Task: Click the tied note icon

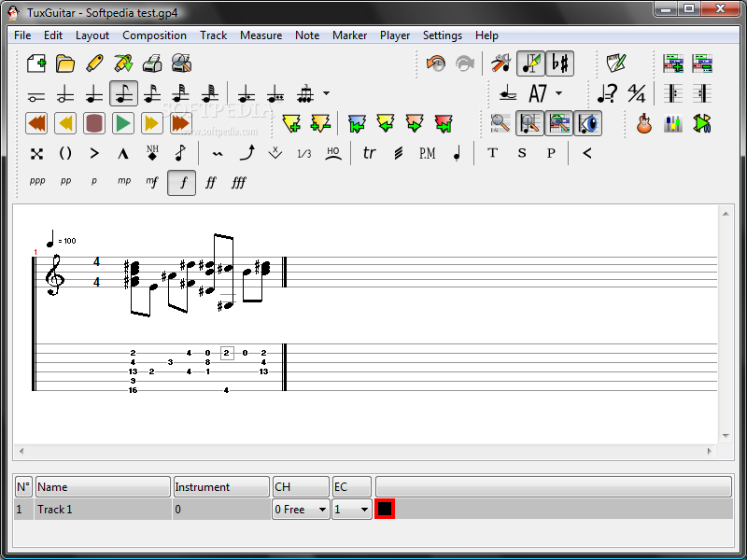Action: tap(508, 94)
